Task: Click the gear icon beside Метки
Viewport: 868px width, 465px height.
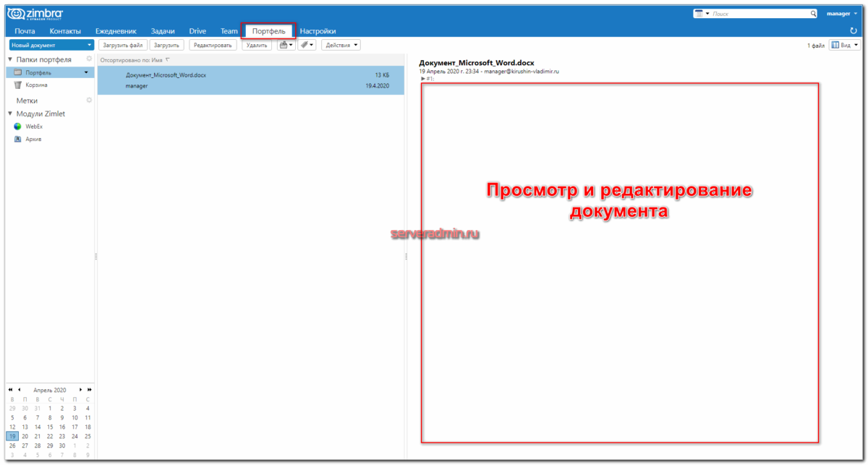Action: (x=89, y=100)
